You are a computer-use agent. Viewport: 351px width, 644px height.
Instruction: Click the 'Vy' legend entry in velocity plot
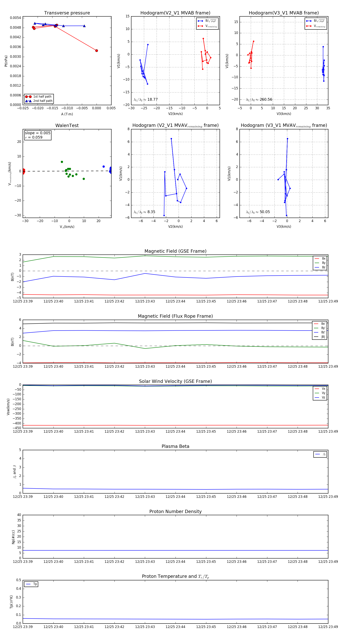(320, 393)
